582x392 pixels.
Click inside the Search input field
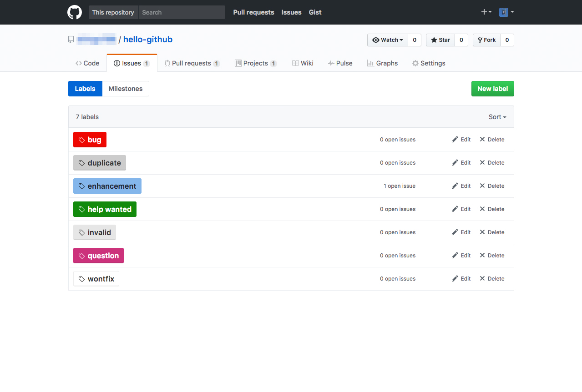point(182,12)
